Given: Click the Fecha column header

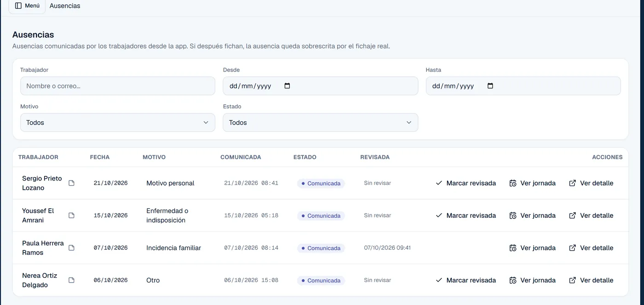Looking at the screenshot, I should pyautogui.click(x=100, y=157).
